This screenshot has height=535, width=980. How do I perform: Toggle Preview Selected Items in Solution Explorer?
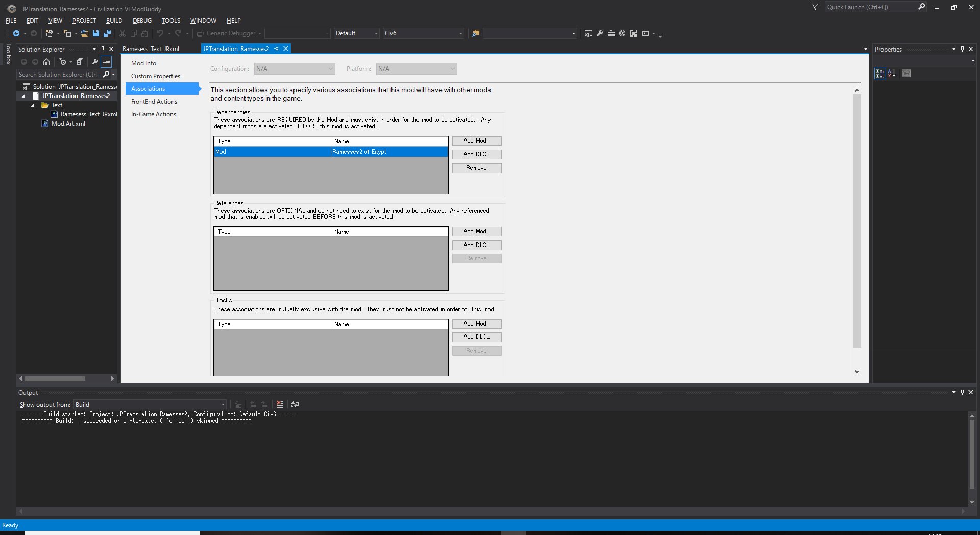point(106,62)
